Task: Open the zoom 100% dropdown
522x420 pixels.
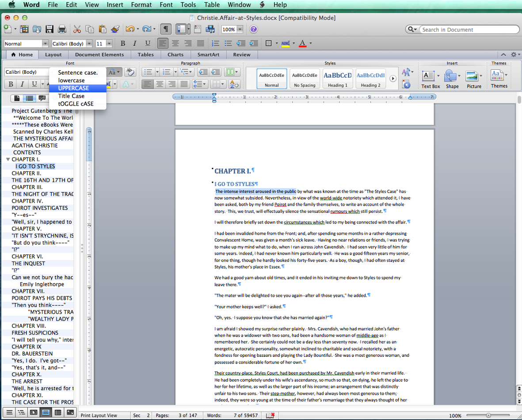Action: click(240, 29)
